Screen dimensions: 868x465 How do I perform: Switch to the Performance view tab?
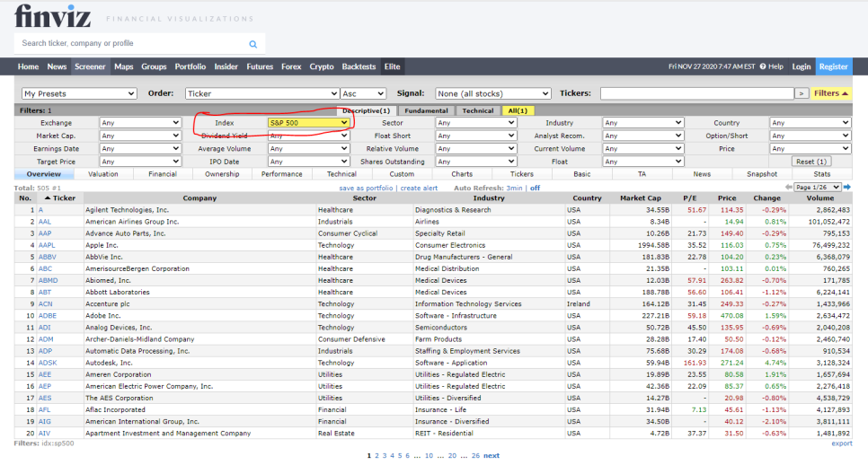point(282,174)
